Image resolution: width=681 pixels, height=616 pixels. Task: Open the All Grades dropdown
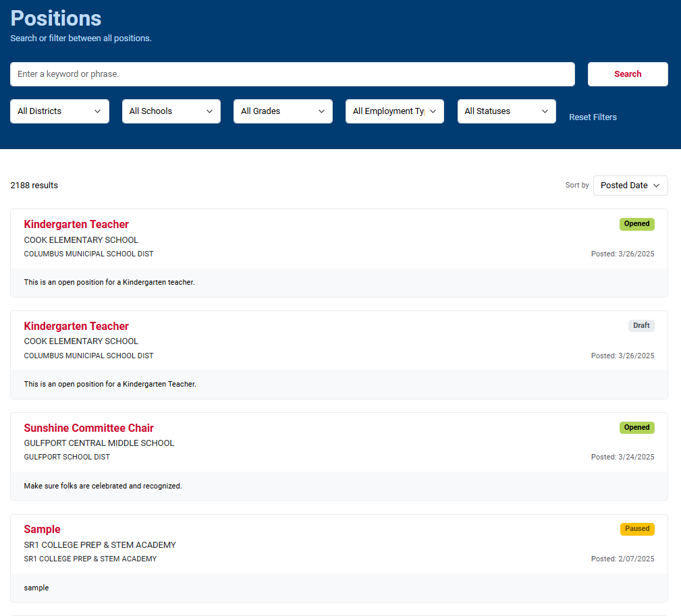click(282, 111)
